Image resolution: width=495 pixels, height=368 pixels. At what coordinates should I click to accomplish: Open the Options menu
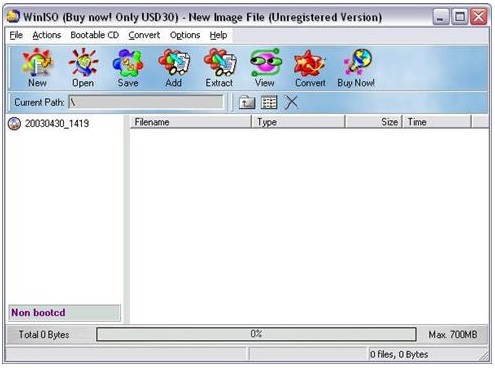click(185, 35)
